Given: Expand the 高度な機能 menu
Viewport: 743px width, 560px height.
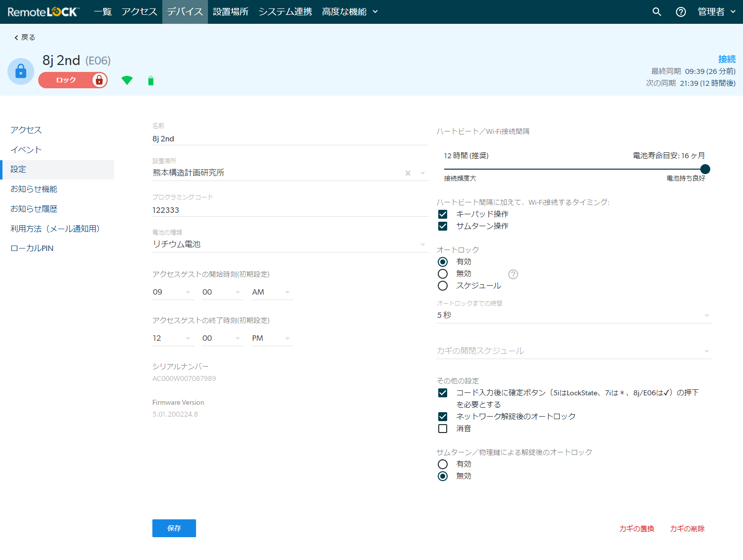Looking at the screenshot, I should 350,12.
